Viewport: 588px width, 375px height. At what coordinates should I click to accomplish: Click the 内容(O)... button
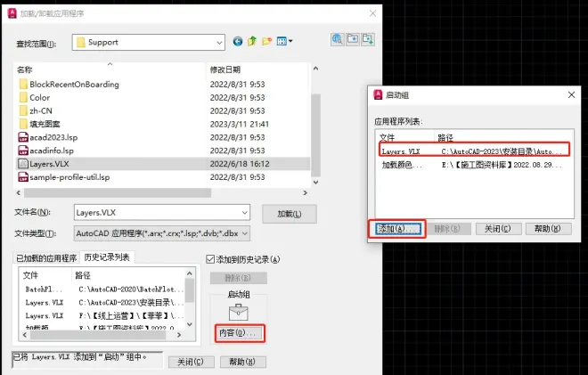click(240, 333)
